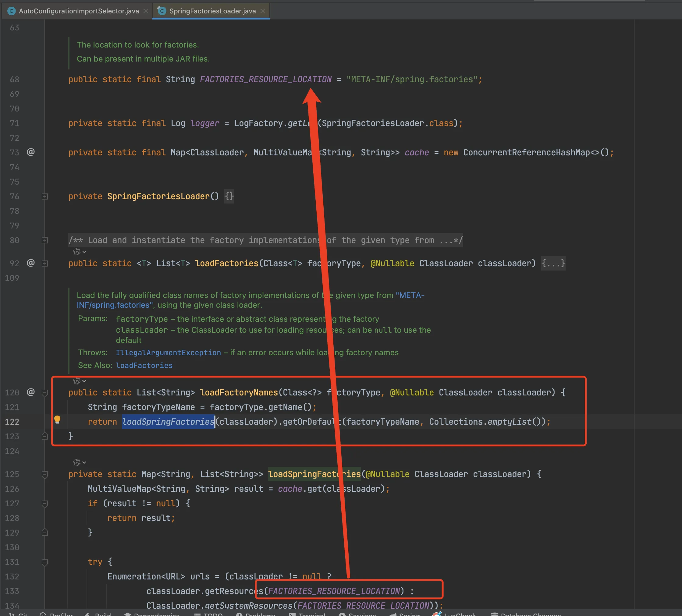Click the @ gutter icon beside loadFactoryNames
Image resolution: width=682 pixels, height=616 pixels.
point(31,392)
